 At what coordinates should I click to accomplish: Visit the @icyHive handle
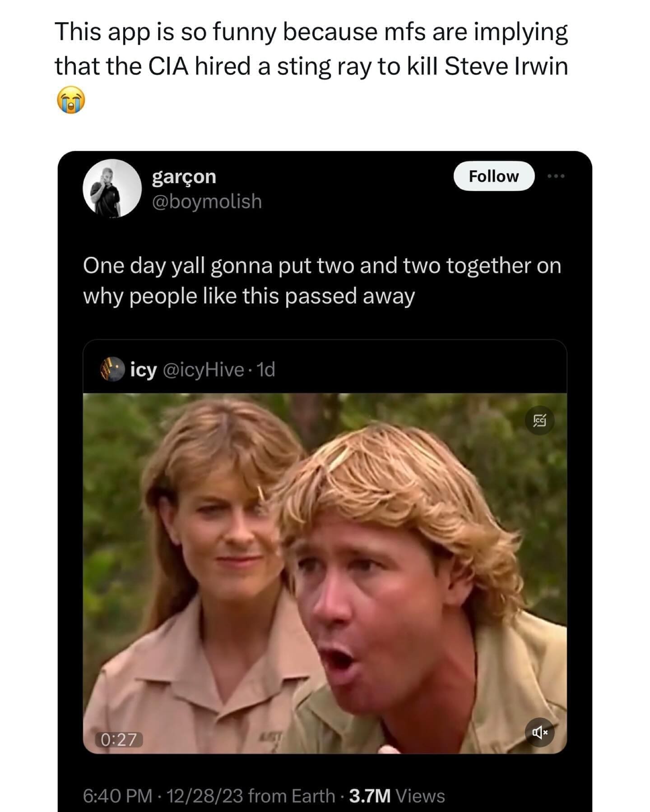pyautogui.click(x=203, y=370)
